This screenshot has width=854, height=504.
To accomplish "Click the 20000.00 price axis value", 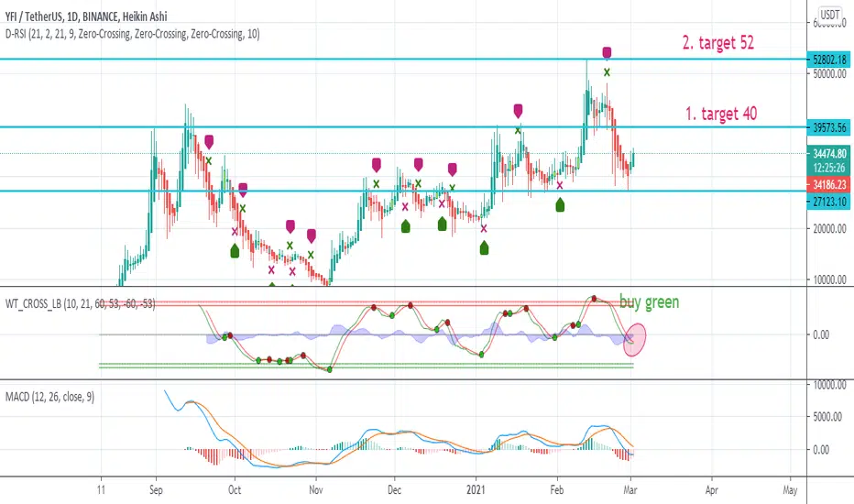I will [x=829, y=229].
